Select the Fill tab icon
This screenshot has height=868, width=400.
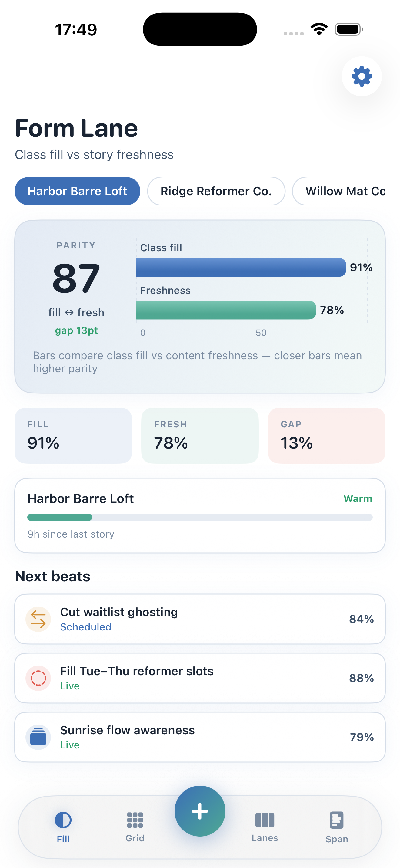click(x=63, y=820)
